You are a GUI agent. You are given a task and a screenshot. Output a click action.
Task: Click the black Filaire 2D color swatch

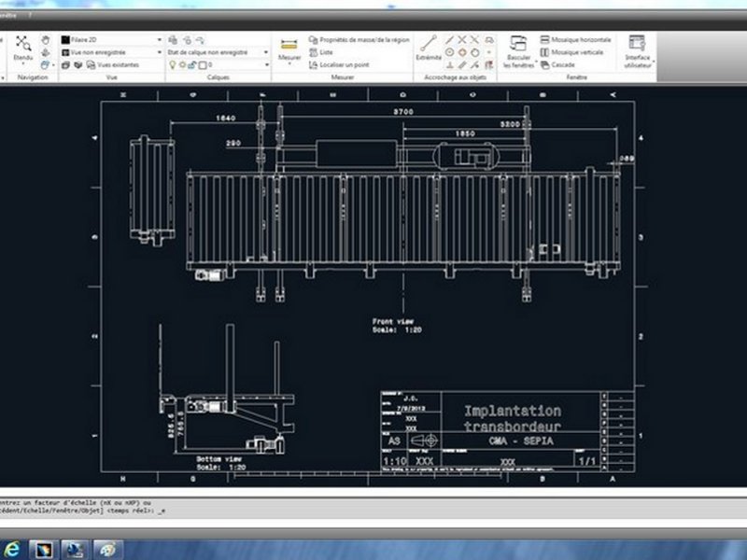pos(64,40)
